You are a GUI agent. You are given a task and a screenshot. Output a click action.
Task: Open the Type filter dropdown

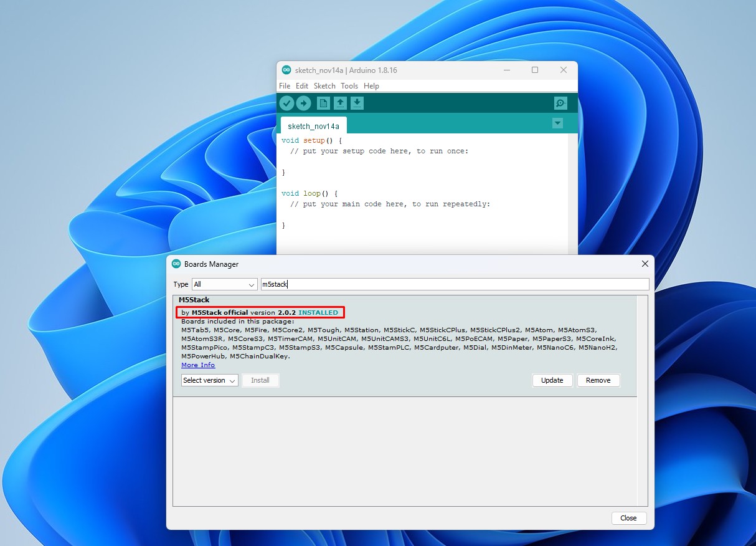click(x=224, y=284)
